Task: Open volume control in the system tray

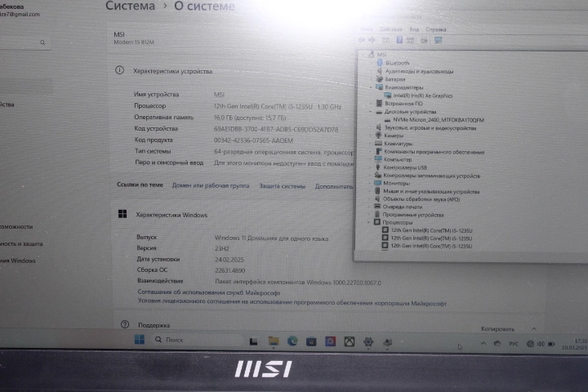Action: [541, 344]
